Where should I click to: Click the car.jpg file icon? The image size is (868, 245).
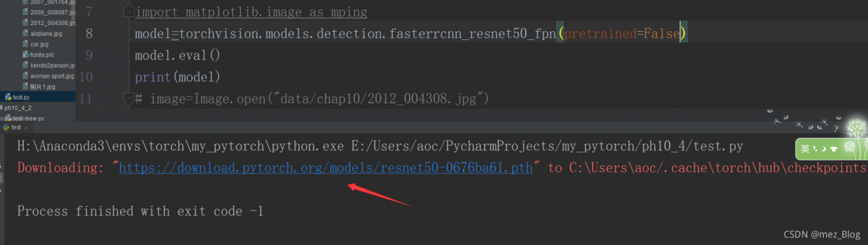pos(26,44)
